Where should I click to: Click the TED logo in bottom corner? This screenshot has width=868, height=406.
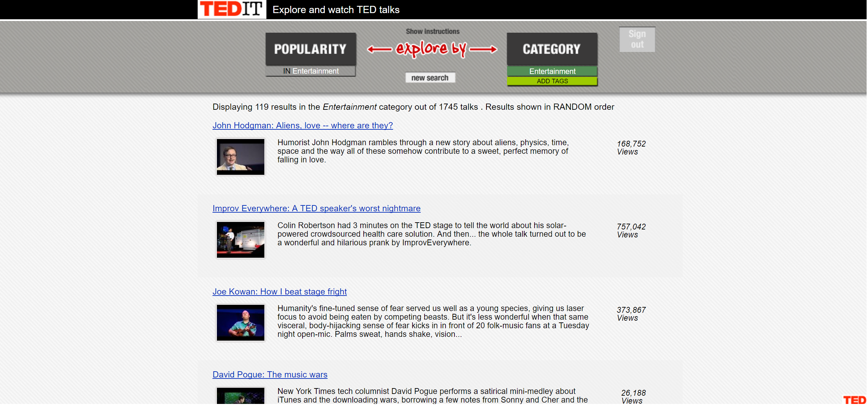[x=855, y=400]
